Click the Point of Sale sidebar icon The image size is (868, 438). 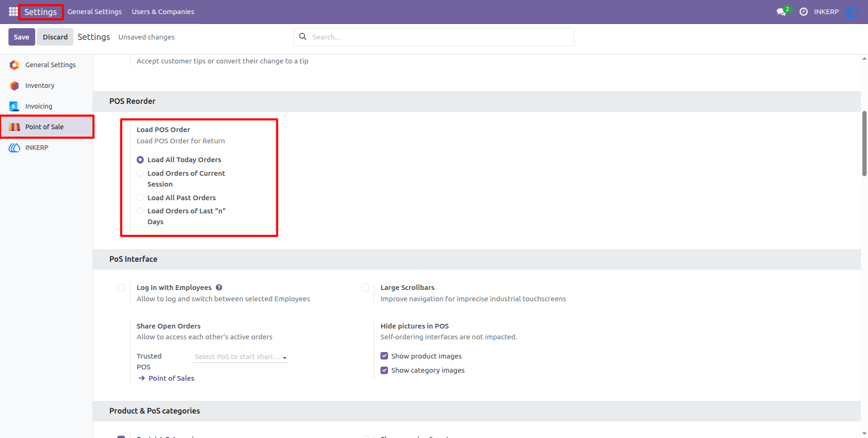click(x=15, y=127)
